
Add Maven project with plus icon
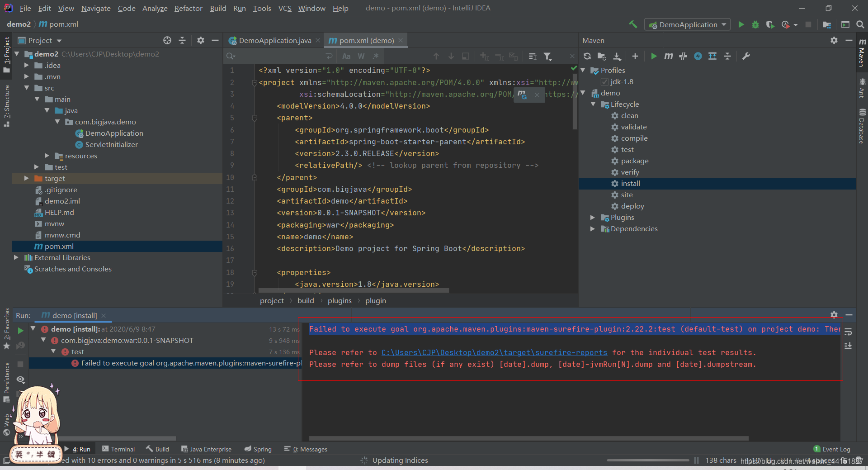pyautogui.click(x=635, y=56)
